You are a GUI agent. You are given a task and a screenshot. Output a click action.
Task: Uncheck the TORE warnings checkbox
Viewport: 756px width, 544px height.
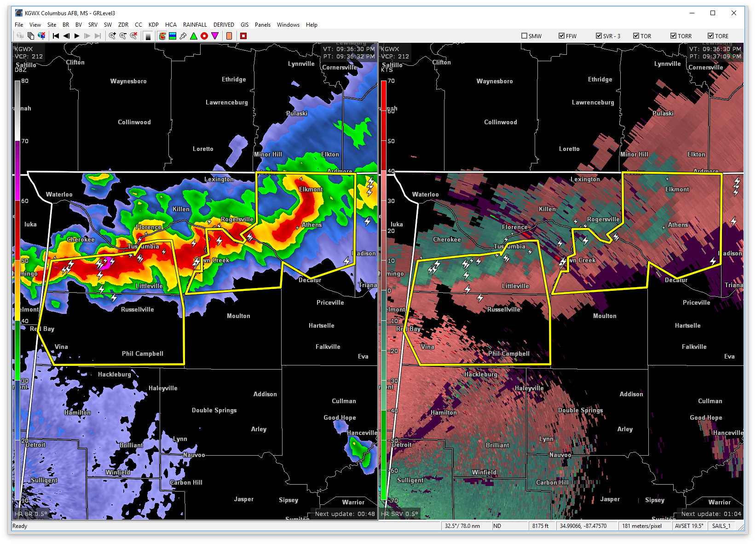point(710,36)
